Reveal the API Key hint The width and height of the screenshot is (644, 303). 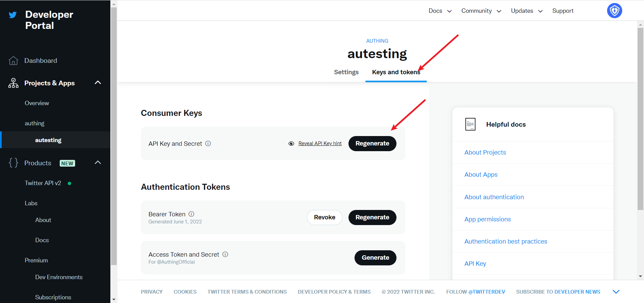(x=320, y=143)
